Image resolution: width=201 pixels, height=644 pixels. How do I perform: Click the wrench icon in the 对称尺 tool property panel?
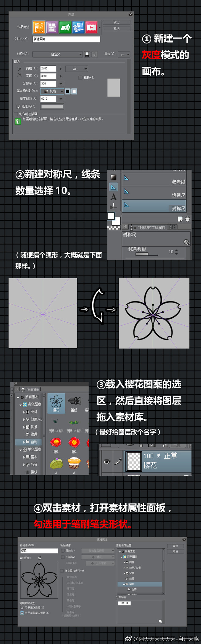click(x=186, y=242)
